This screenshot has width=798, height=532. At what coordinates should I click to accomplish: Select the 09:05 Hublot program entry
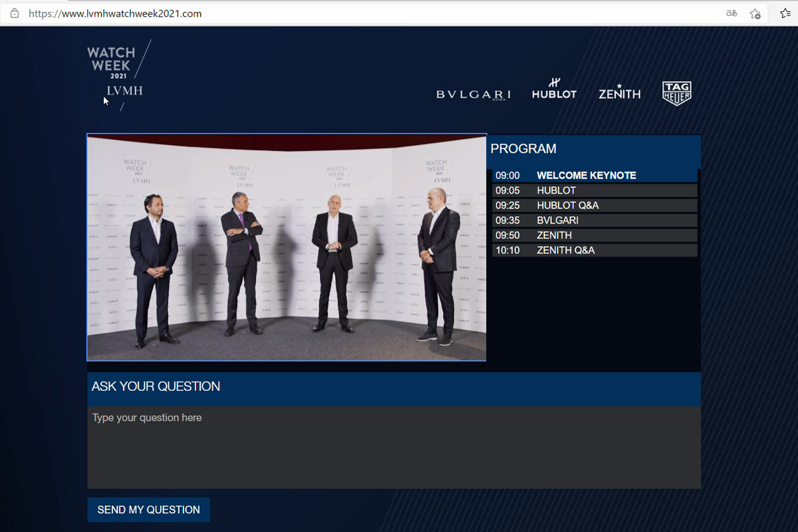(594, 191)
